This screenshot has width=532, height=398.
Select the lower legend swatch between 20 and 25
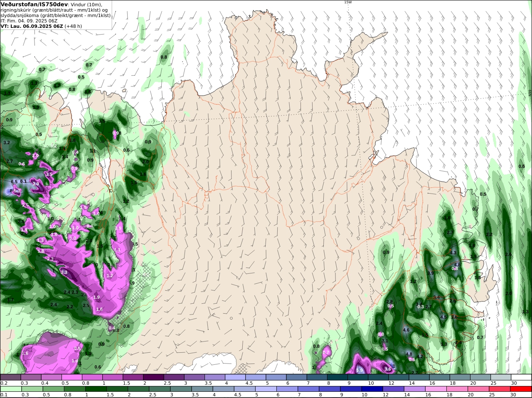coord(479,389)
